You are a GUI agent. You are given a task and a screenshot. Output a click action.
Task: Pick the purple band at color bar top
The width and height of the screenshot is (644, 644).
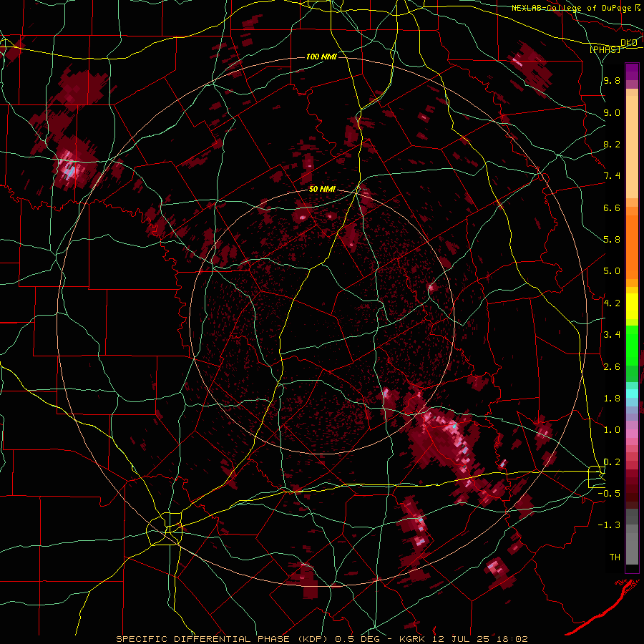[x=632, y=72]
